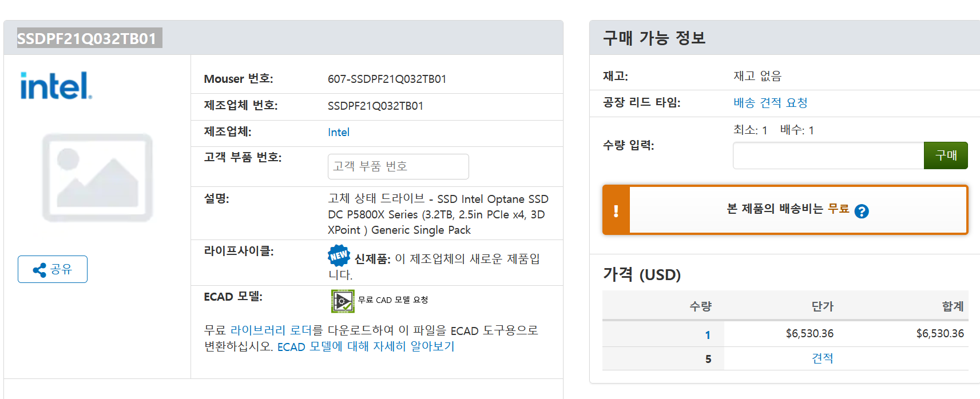
Task: Click the 가격 (USD) heading
Action: (x=642, y=274)
